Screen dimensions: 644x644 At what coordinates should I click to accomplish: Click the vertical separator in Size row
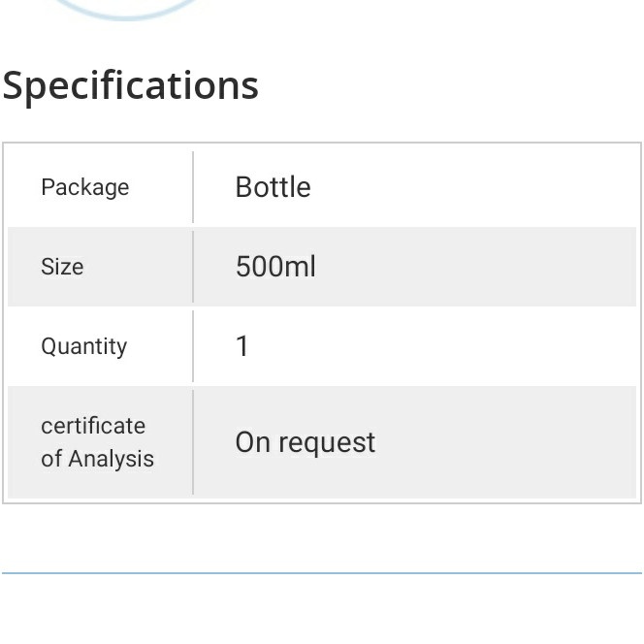(193, 267)
